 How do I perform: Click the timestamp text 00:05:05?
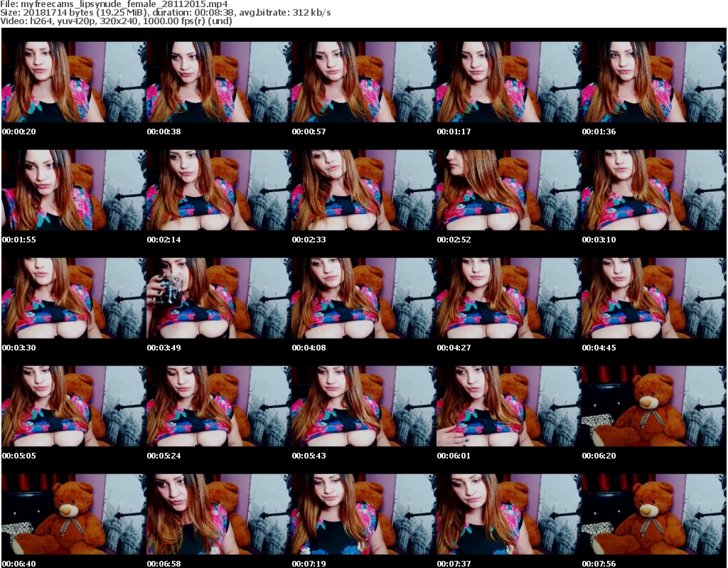(x=19, y=456)
